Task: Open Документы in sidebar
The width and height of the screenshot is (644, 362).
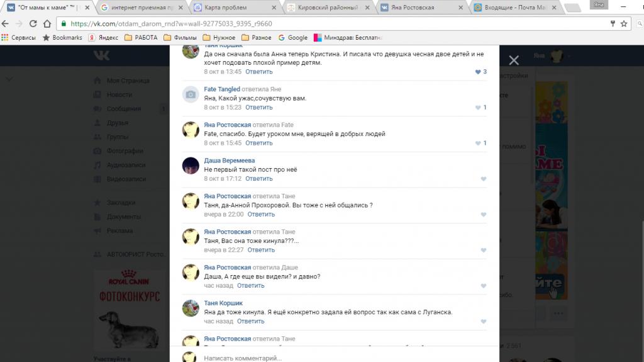Action: pos(117,217)
